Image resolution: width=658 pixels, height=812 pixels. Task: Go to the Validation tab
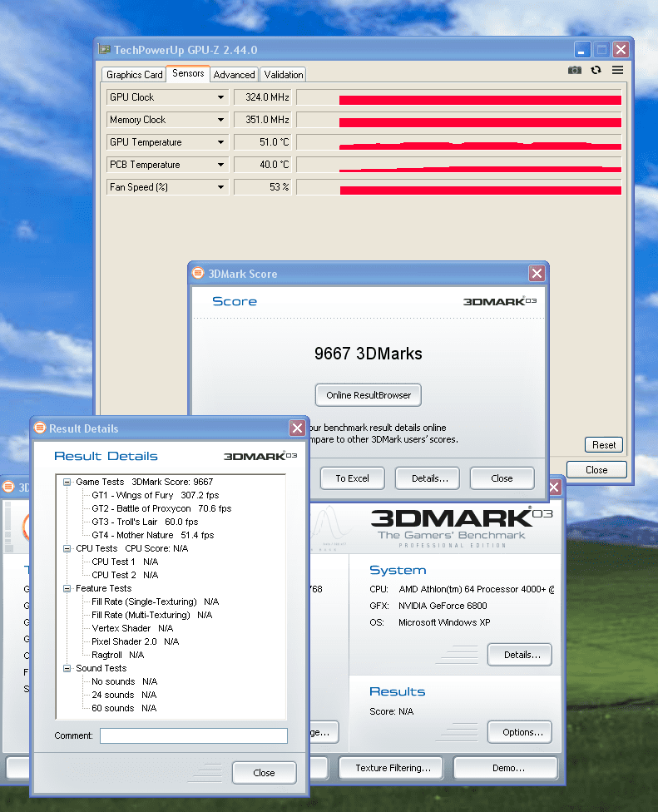[283, 75]
